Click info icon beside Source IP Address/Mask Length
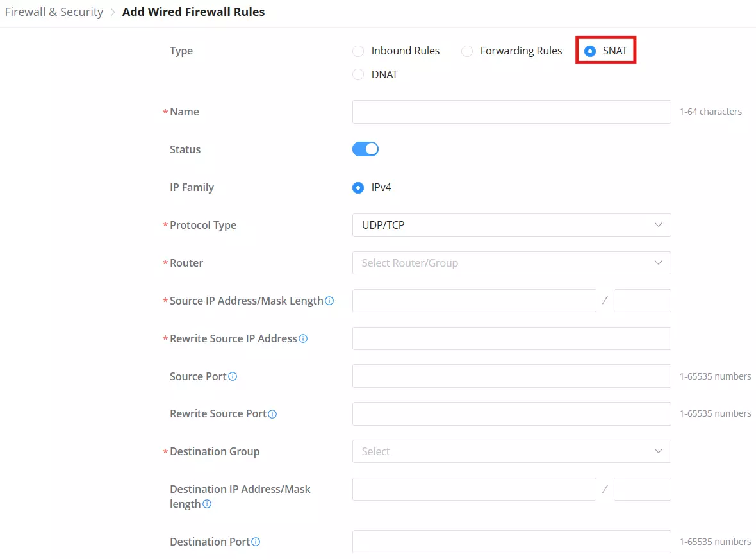Image resolution: width=756 pixels, height=559 pixels. (x=329, y=301)
